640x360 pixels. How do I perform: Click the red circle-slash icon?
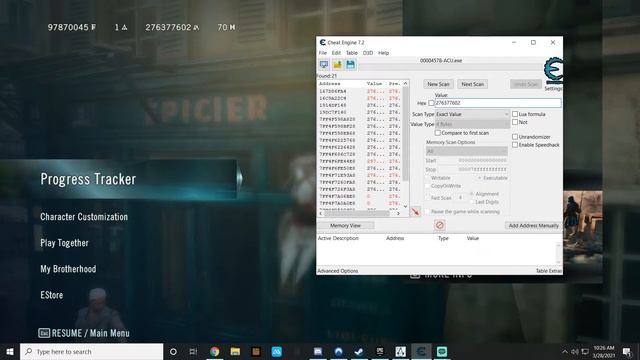pyautogui.click(x=440, y=225)
